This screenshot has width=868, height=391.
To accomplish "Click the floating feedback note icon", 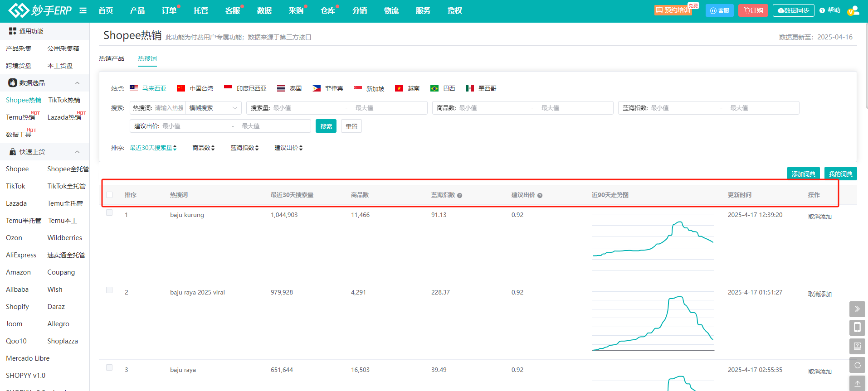I will point(857,346).
